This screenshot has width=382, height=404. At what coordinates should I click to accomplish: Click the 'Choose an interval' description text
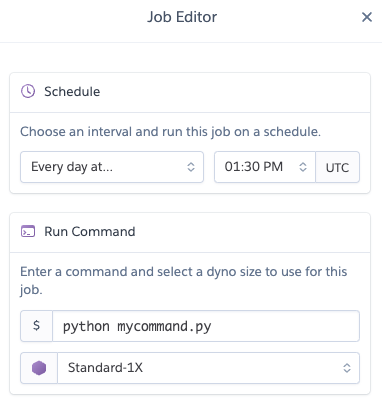pos(170,132)
